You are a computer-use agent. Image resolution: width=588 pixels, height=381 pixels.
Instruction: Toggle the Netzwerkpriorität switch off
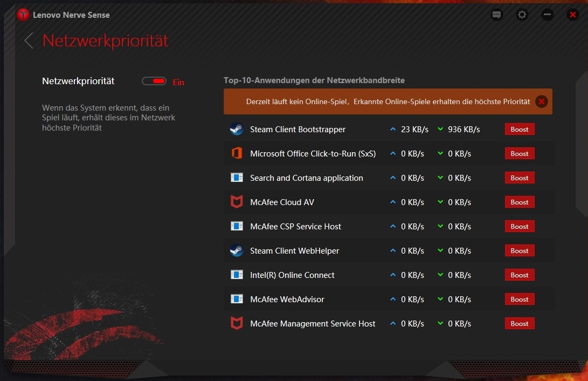154,81
